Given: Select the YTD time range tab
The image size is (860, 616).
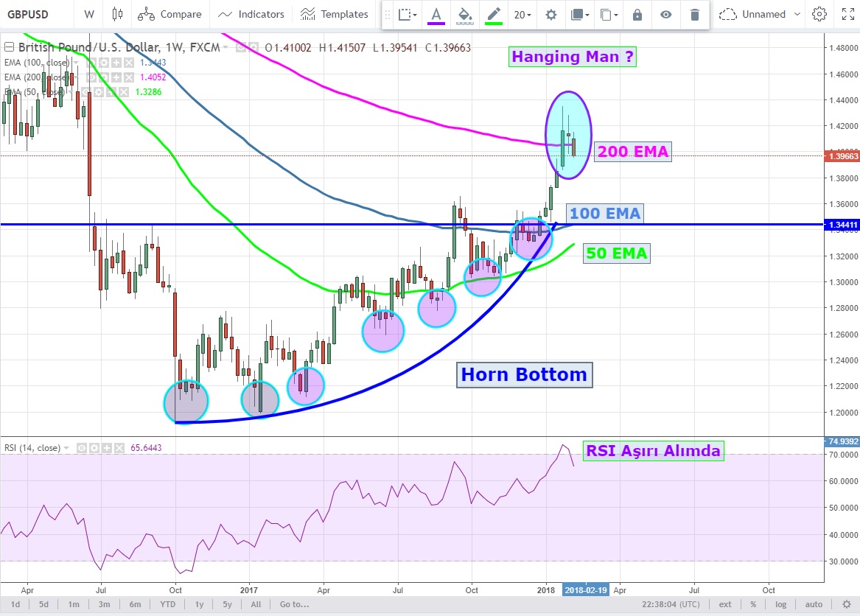Looking at the screenshot, I should pyautogui.click(x=167, y=604).
